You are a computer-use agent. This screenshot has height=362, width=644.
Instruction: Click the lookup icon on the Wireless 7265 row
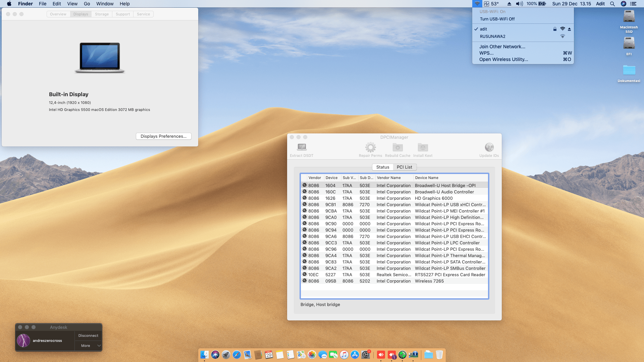tap(305, 281)
